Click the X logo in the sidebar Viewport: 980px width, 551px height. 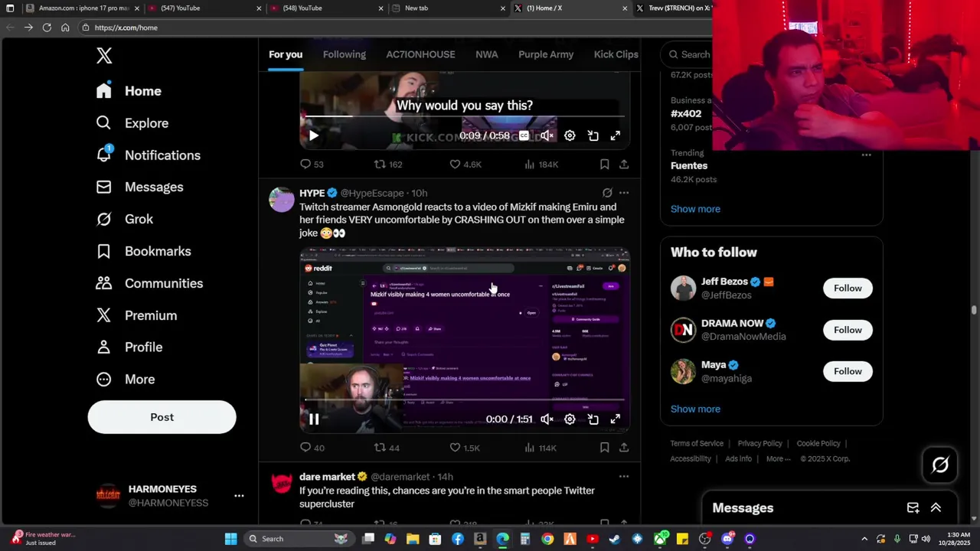[x=104, y=55]
